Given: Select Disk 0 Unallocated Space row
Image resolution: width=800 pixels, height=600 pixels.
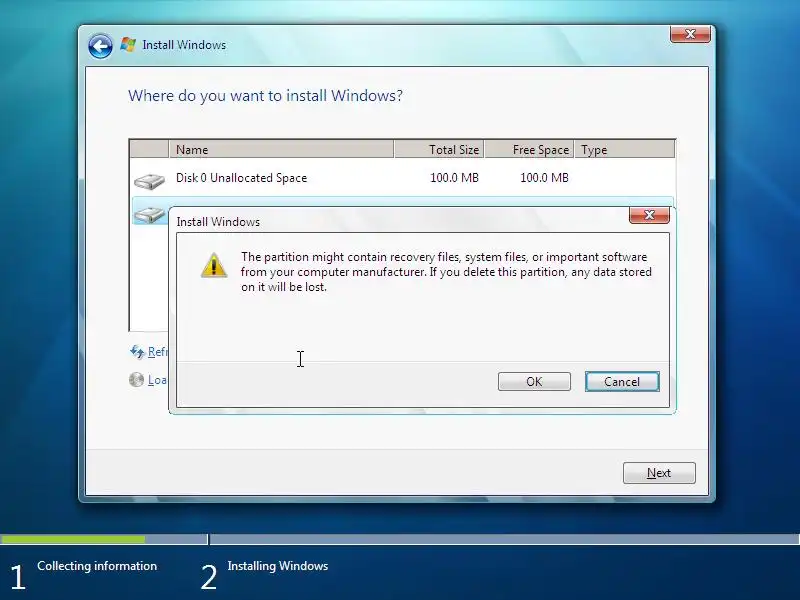Looking at the screenshot, I should [x=402, y=178].
